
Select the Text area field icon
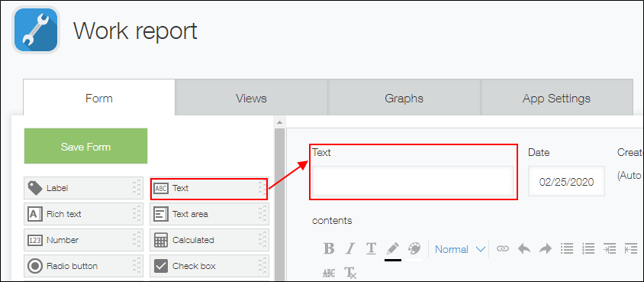160,214
